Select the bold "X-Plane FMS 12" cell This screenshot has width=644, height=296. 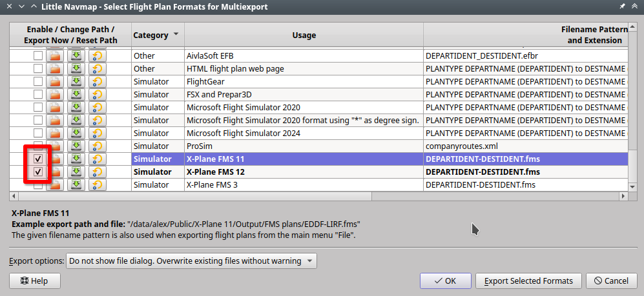click(304, 172)
